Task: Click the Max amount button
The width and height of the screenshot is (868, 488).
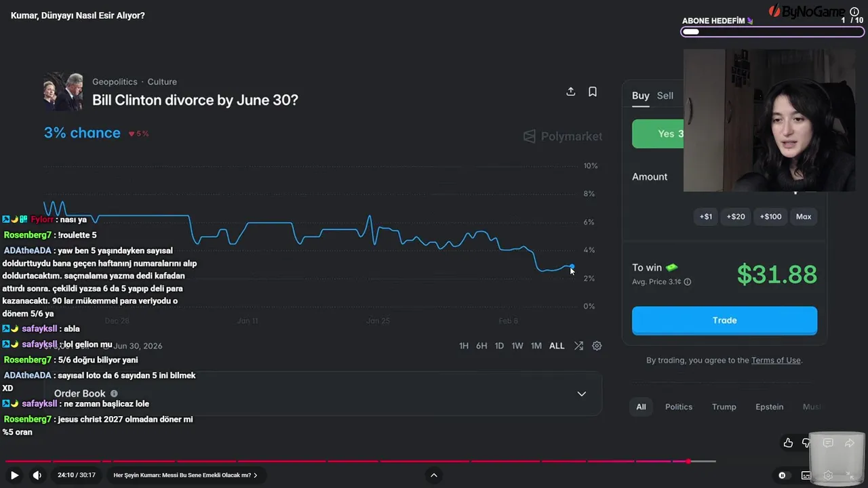Action: [x=804, y=217]
